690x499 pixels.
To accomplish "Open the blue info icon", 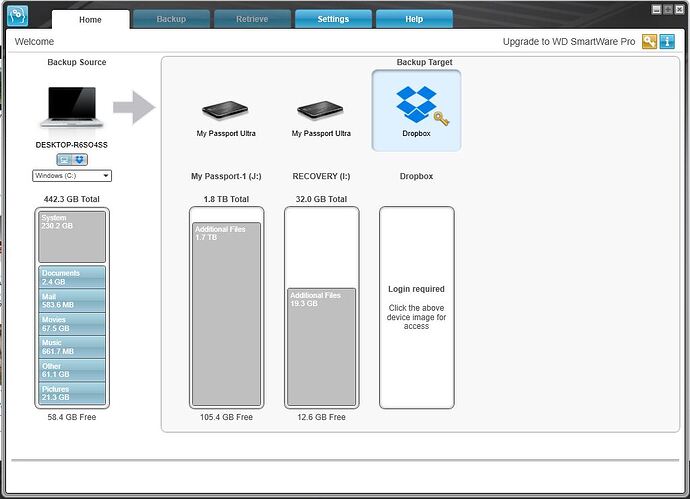I will pyautogui.click(x=667, y=41).
